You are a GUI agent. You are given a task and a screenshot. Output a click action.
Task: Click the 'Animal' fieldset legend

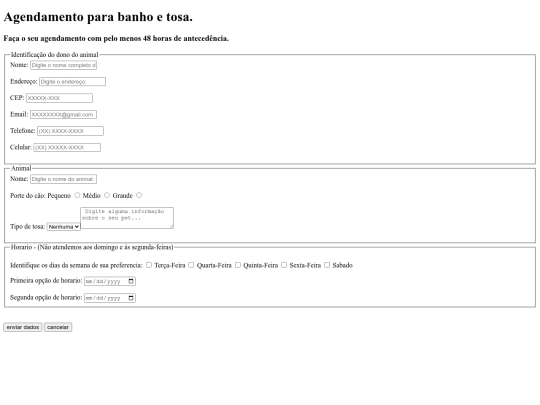[21, 168]
